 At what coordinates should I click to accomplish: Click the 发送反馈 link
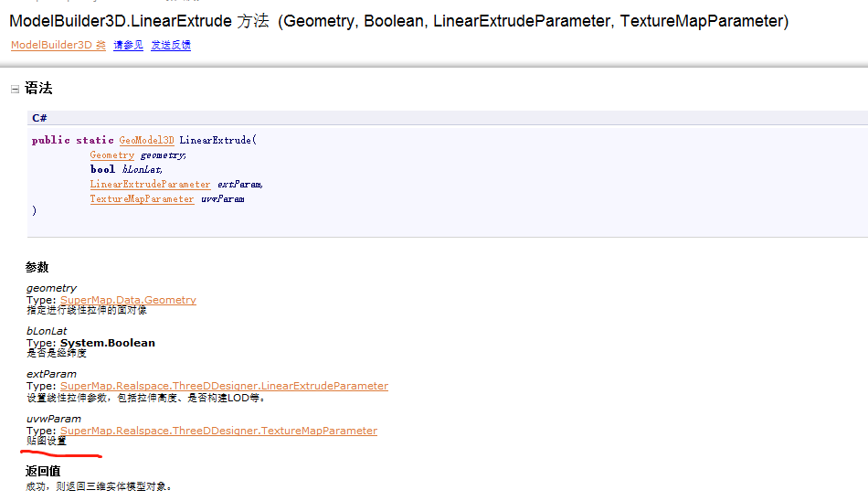click(171, 45)
